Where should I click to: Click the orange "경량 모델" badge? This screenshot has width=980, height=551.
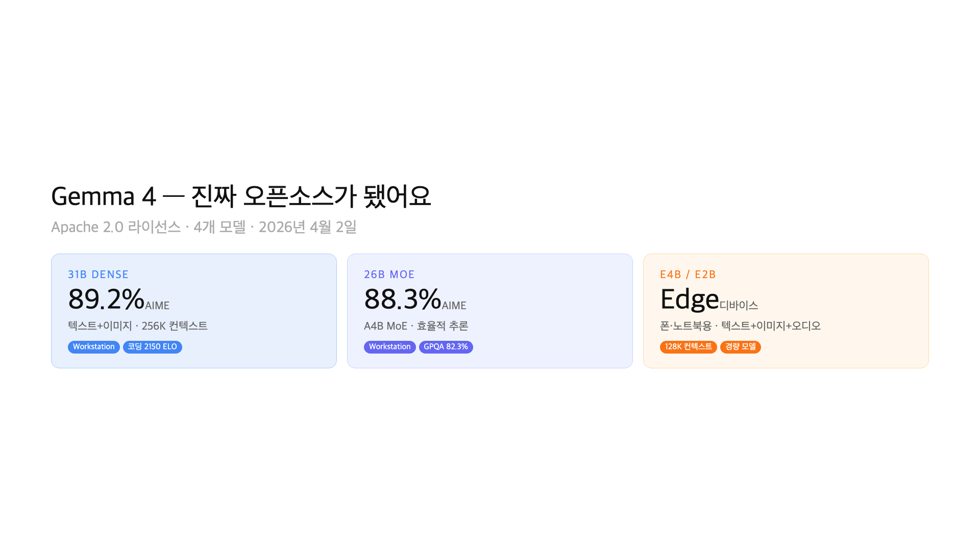[x=740, y=347]
